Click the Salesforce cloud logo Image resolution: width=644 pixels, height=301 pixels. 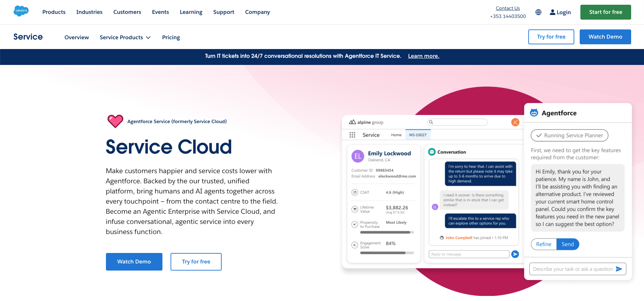coord(21,11)
